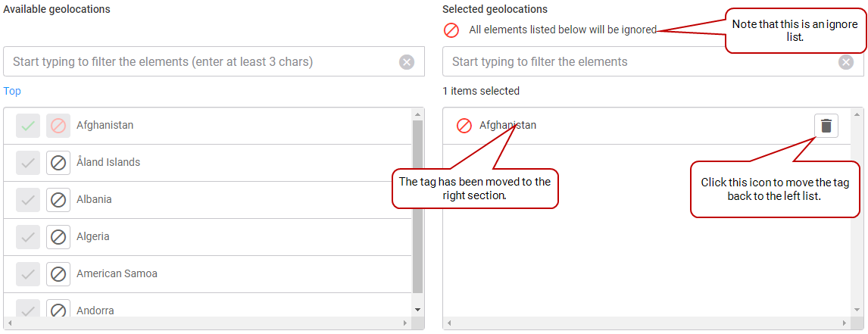Delete Afghanistan from selected geolocations with trash icon
Viewport: 868px width, 334px height.
click(x=826, y=126)
